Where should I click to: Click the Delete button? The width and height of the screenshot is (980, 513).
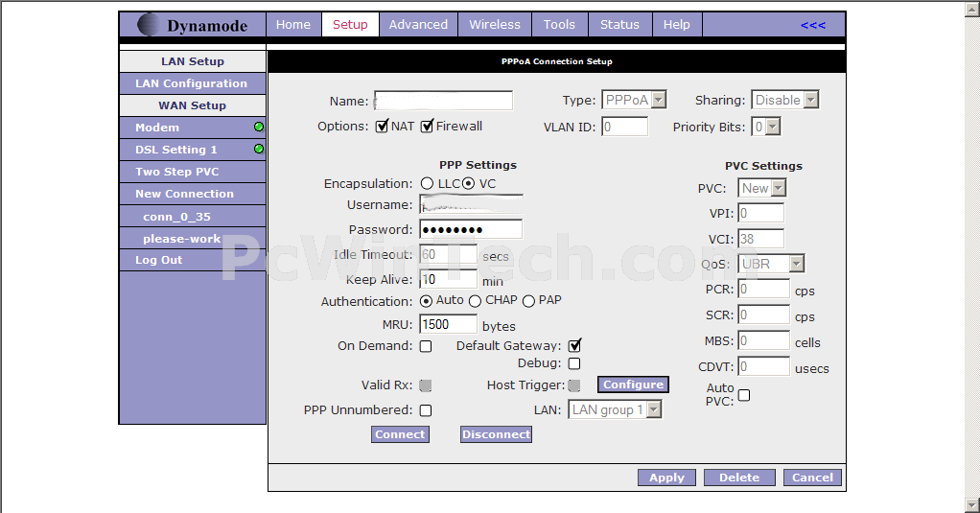[x=739, y=478]
